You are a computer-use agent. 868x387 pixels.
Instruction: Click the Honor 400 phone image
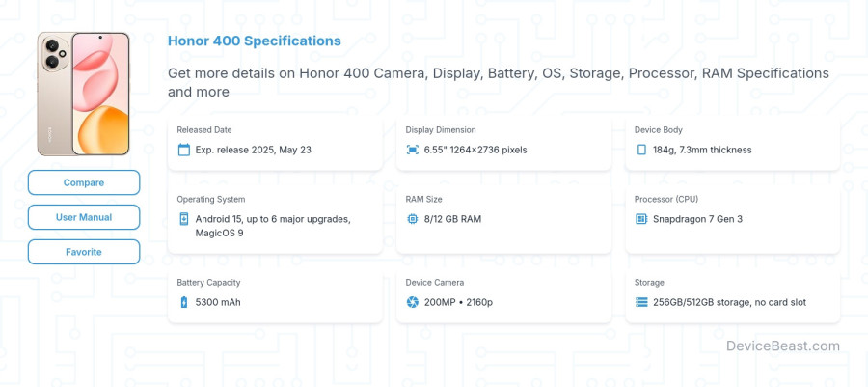pyautogui.click(x=84, y=94)
